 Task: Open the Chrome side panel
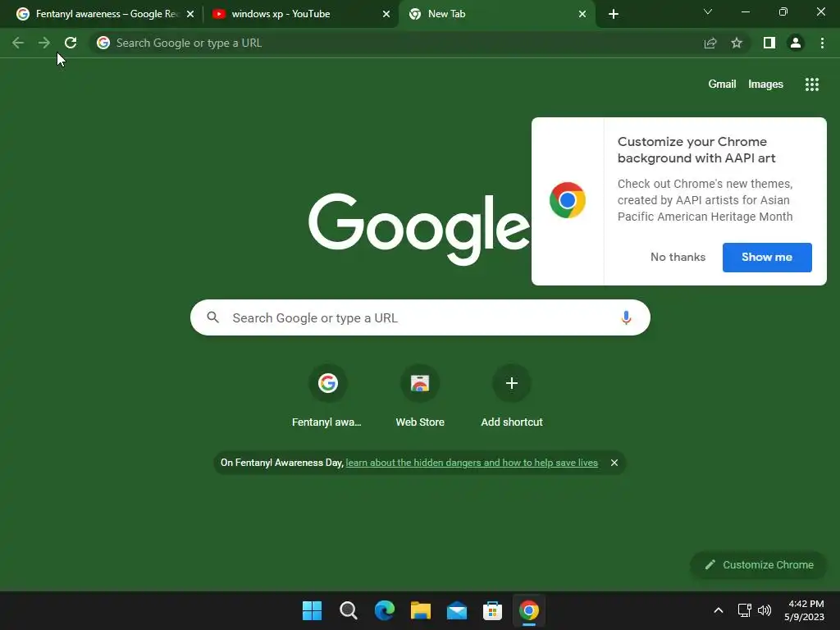point(769,43)
